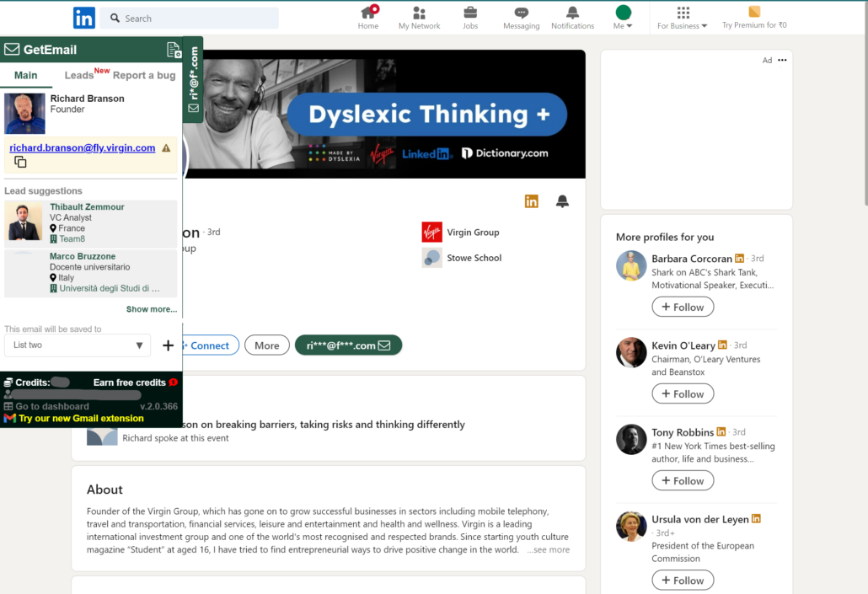Viewport: 868px width, 594px height.
Task: Expand the For Business menu
Action: (x=683, y=18)
